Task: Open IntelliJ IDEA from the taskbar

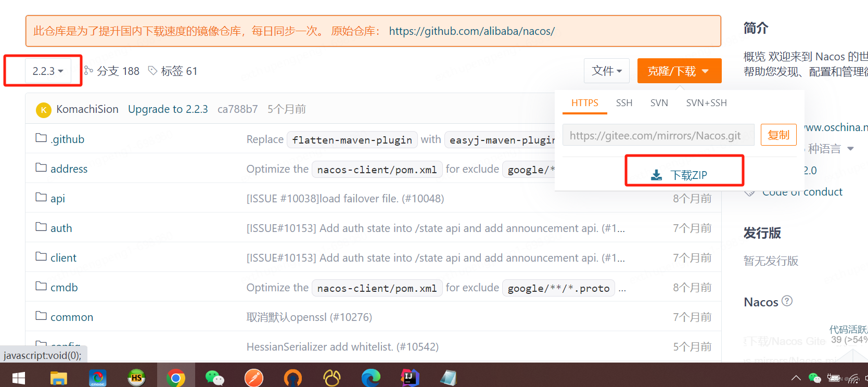Action: point(410,378)
